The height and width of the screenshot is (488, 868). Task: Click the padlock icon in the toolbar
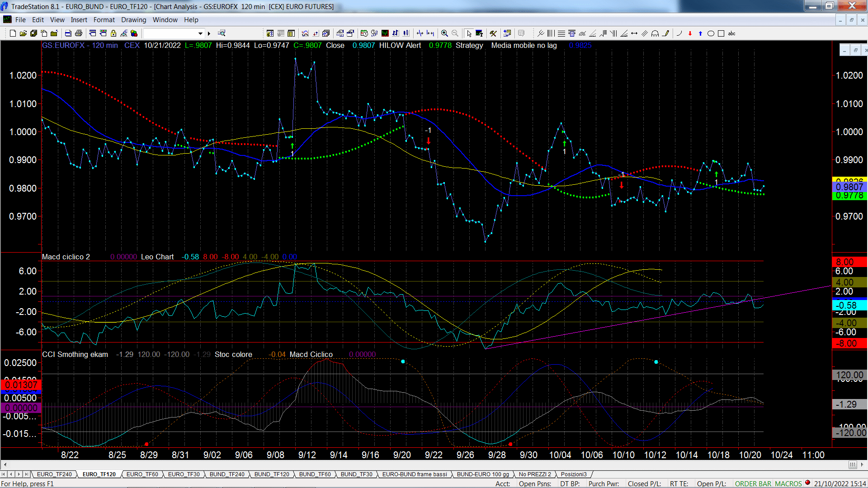[x=113, y=33]
